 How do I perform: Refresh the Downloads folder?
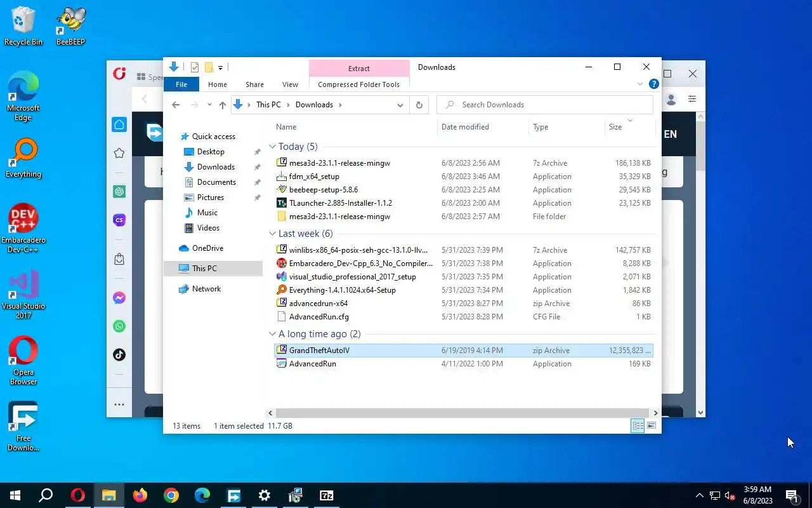click(x=419, y=105)
